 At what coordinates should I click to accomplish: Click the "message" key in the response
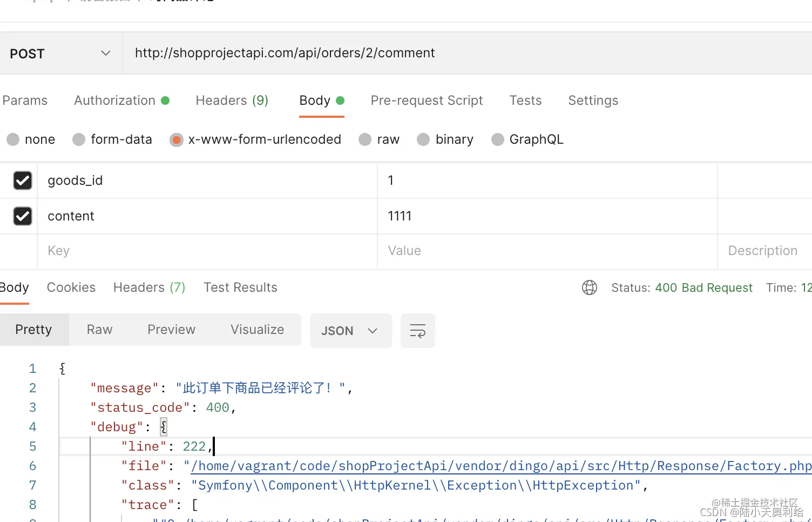click(x=125, y=388)
